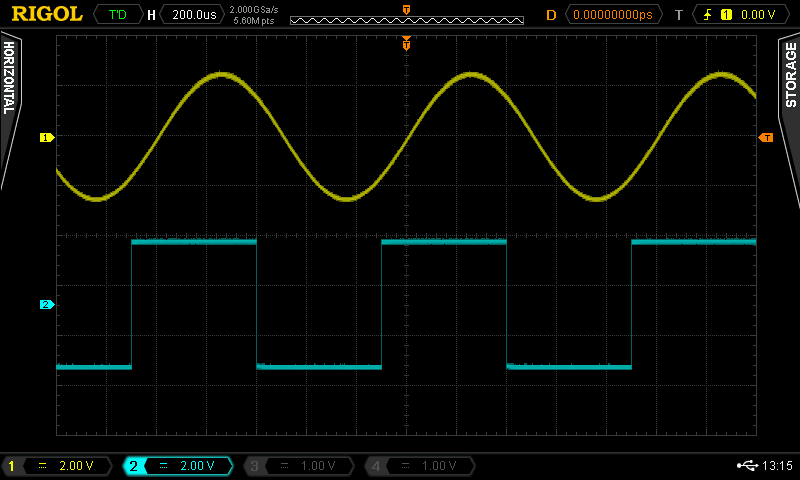The height and width of the screenshot is (480, 800).
Task: Click the rising edge trigger icon
Action: click(x=708, y=15)
